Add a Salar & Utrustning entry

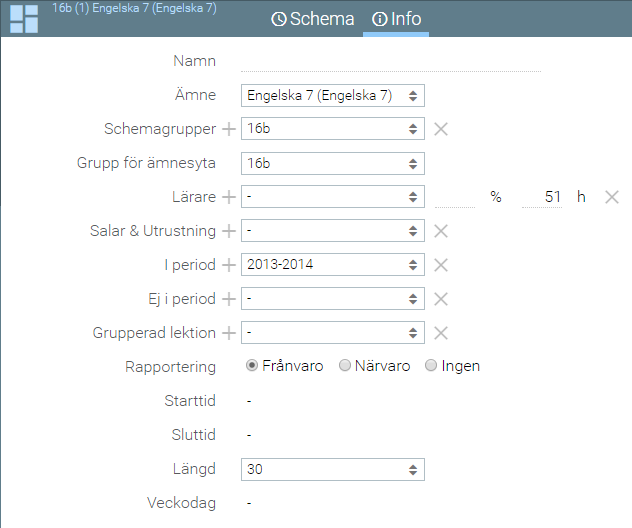coord(228,231)
